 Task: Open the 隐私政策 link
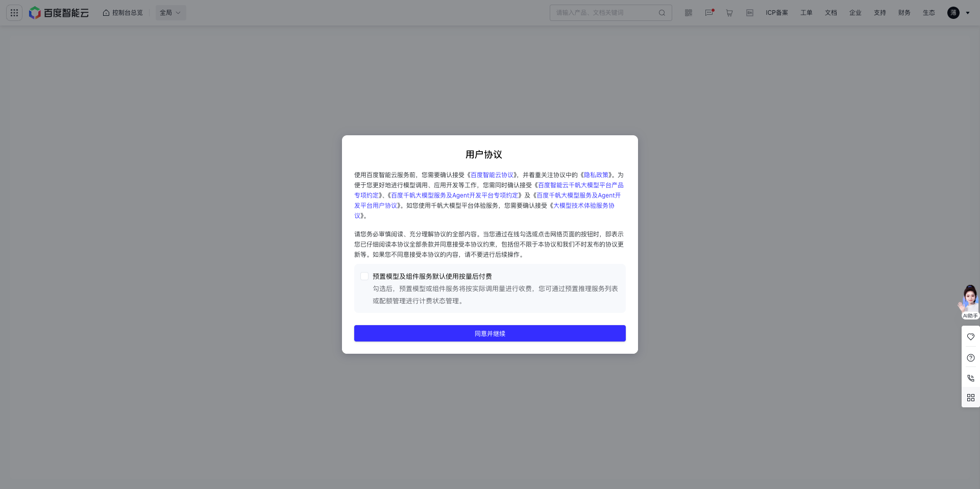tap(596, 175)
